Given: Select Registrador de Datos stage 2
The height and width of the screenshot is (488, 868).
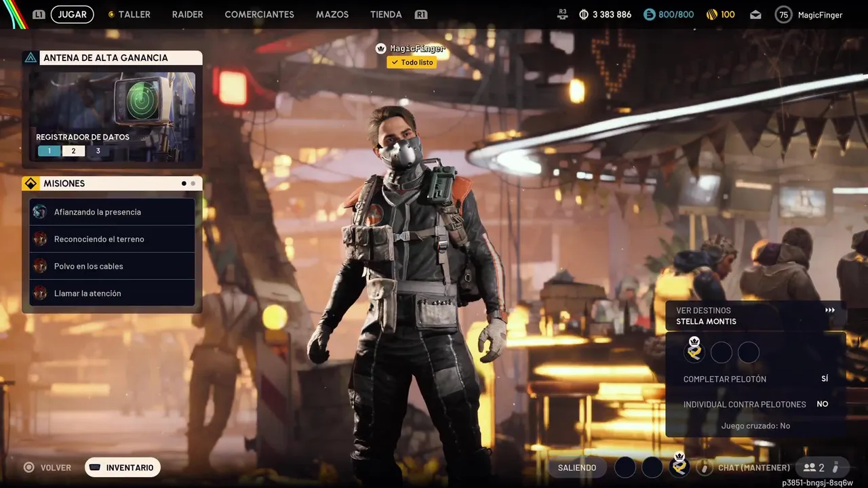Looking at the screenshot, I should 73,150.
